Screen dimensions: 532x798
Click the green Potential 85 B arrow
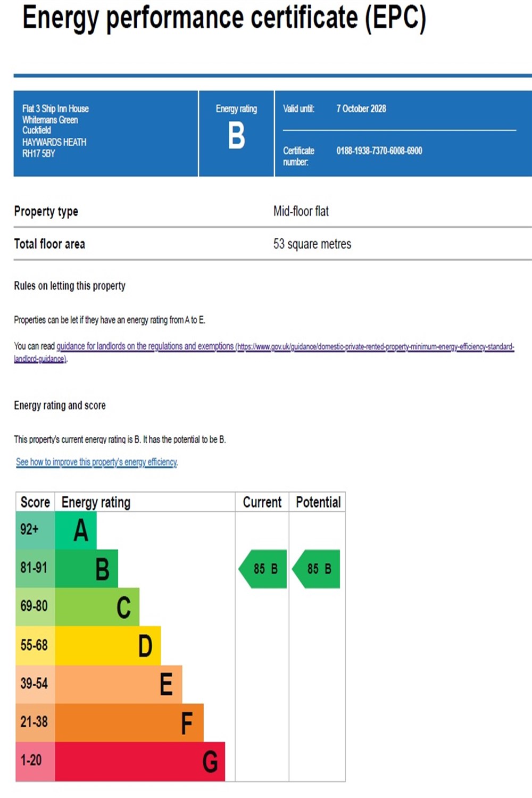click(x=317, y=569)
